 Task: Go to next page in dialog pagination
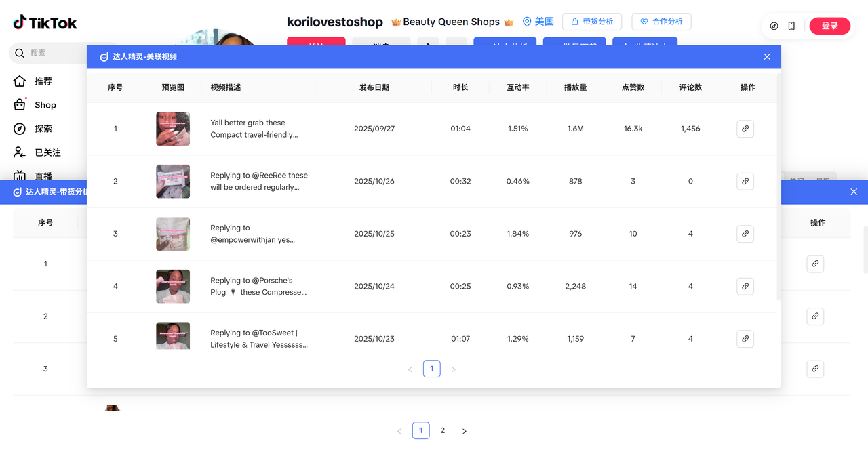point(454,369)
